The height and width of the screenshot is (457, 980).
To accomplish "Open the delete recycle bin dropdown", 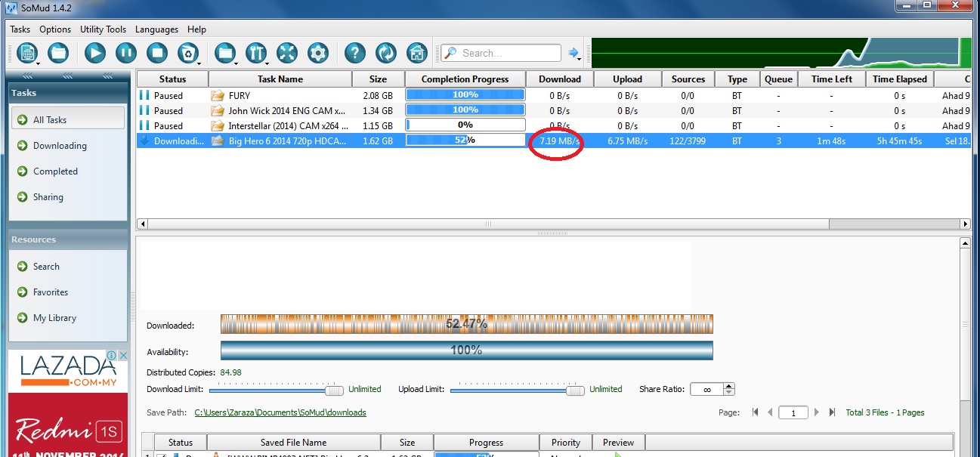I will point(188,53).
